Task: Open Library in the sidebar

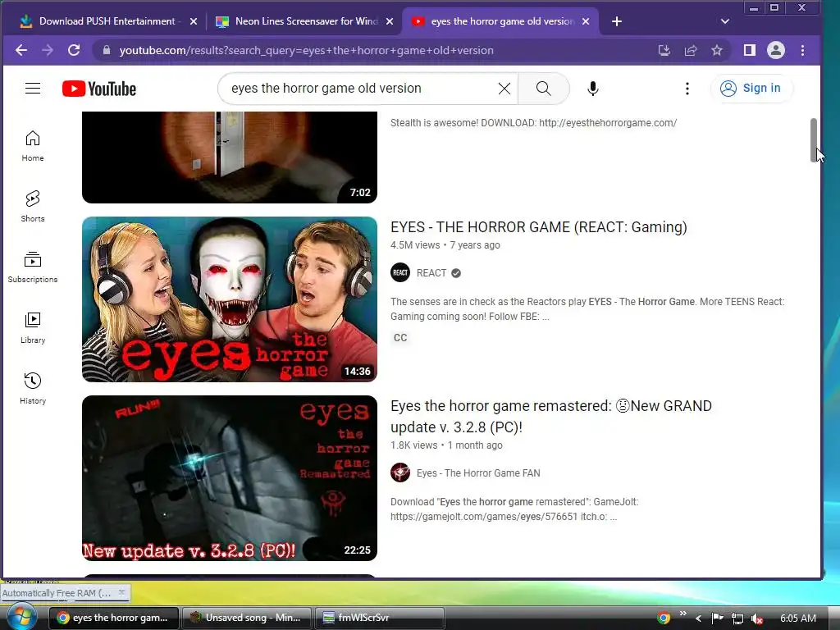Action: [33, 328]
